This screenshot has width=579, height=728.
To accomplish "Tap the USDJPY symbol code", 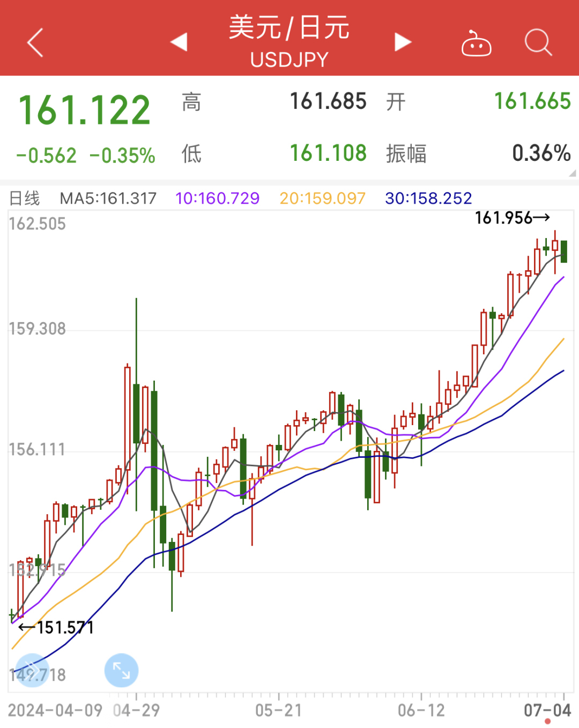I will pos(289,60).
